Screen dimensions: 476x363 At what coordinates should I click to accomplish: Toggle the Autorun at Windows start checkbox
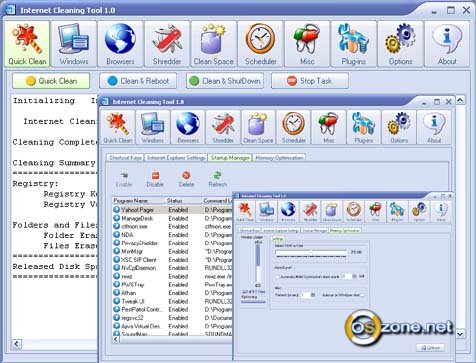tap(362, 295)
